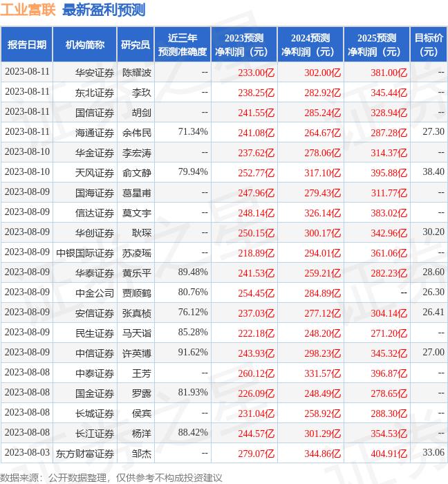Click 2023 profit value 218.89亿
The height and width of the screenshot is (484, 448).
[x=256, y=254]
